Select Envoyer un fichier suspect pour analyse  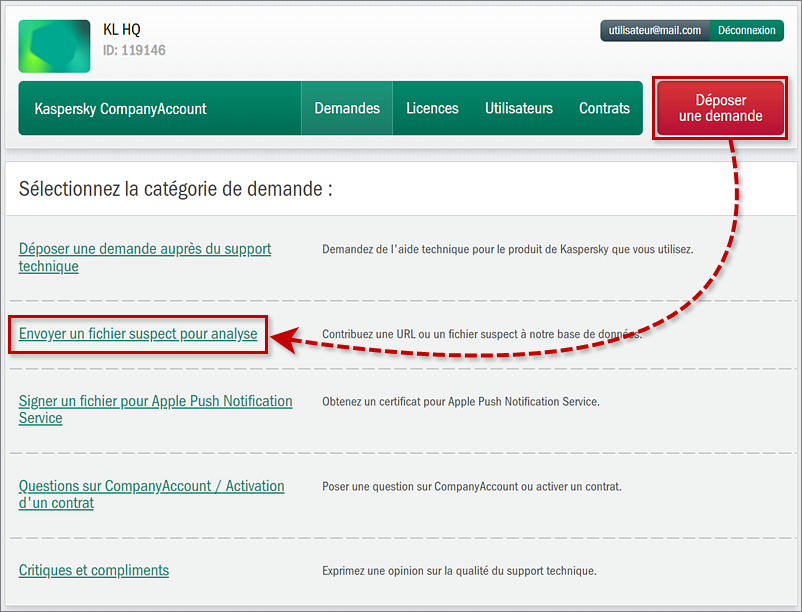138,334
